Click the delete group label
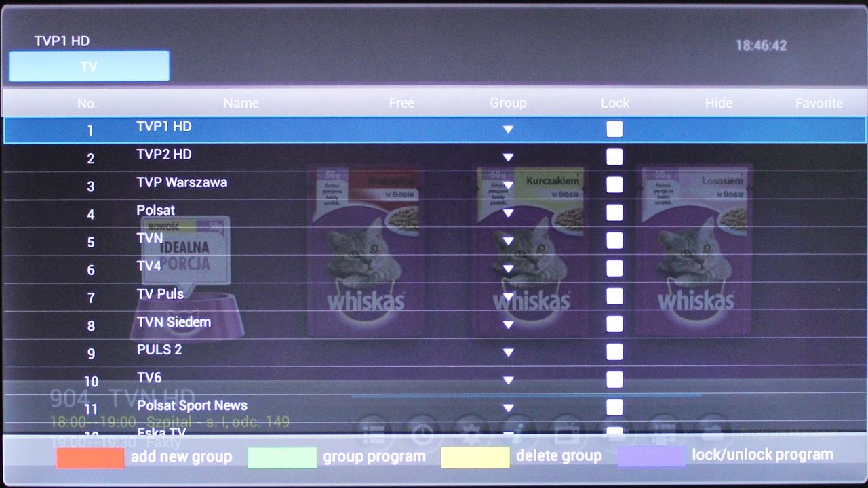868x488 pixels. point(559,456)
